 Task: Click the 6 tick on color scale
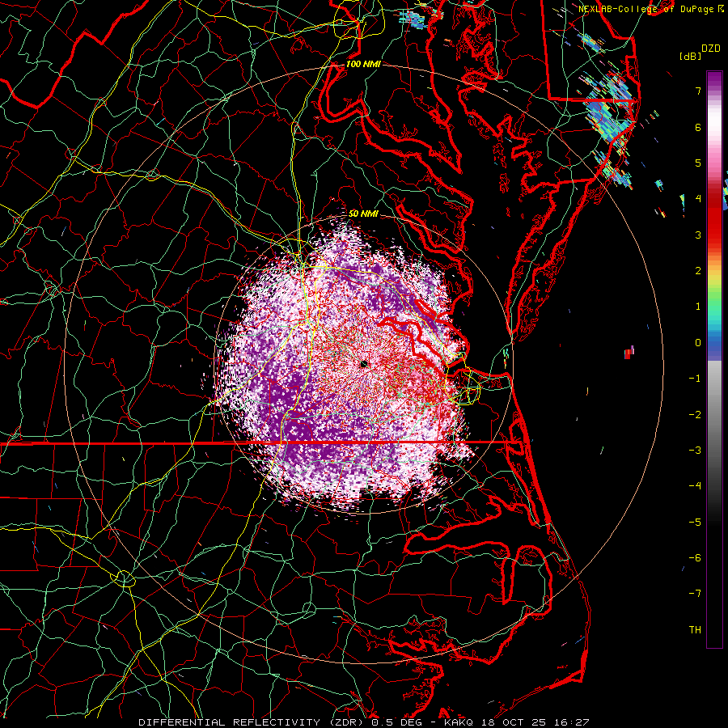pyautogui.click(x=698, y=127)
